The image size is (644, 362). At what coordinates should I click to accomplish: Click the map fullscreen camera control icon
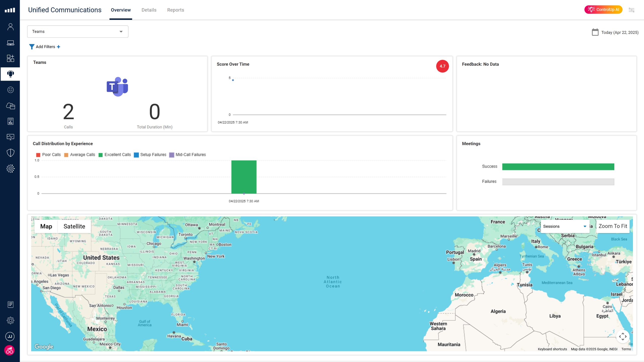(x=623, y=336)
